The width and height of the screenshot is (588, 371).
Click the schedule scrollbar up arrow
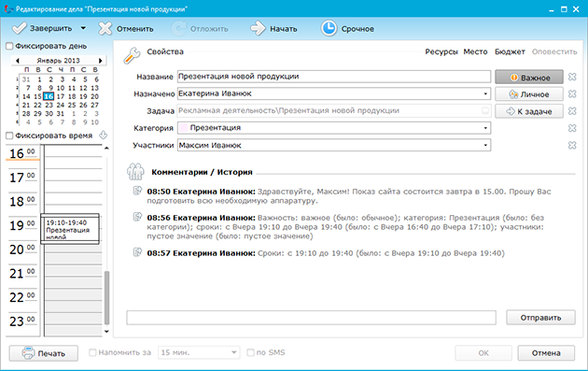106,149
